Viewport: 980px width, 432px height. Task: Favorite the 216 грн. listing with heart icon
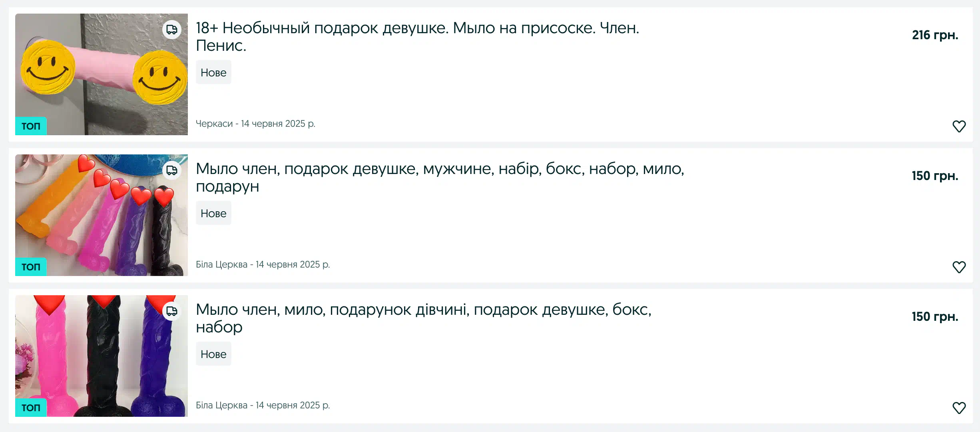click(x=959, y=126)
